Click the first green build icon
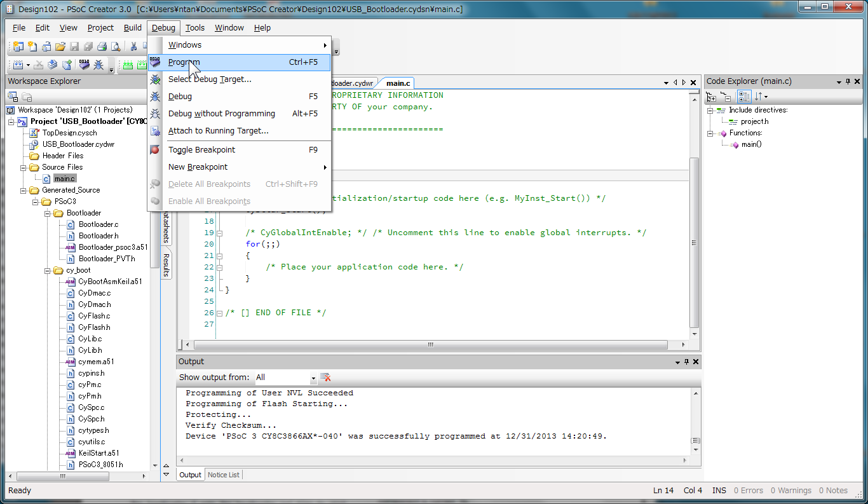The height and width of the screenshot is (504, 868). 128,65
